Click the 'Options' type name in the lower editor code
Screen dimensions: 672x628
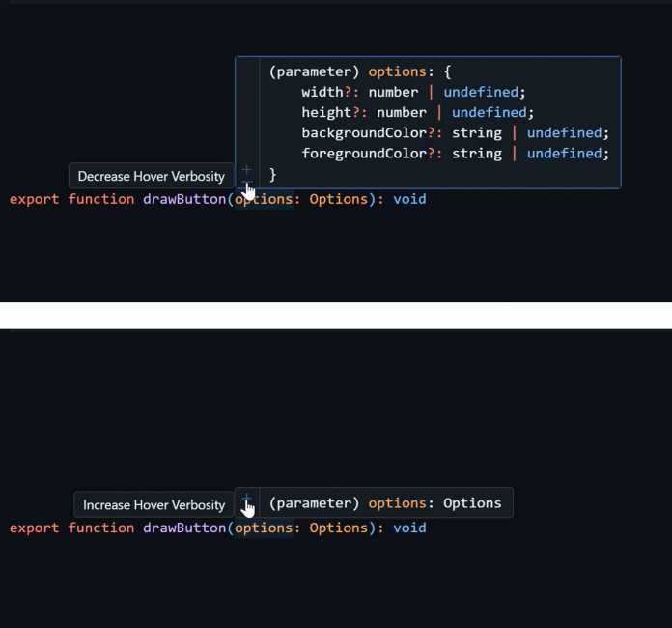tap(339, 528)
